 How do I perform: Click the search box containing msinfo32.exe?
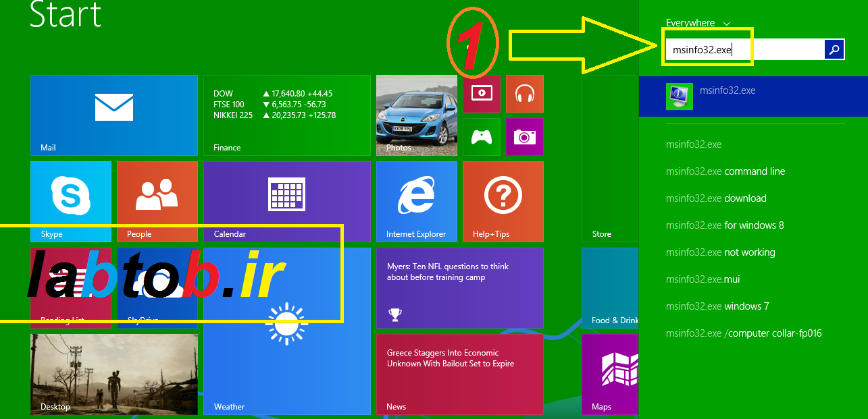click(745, 49)
